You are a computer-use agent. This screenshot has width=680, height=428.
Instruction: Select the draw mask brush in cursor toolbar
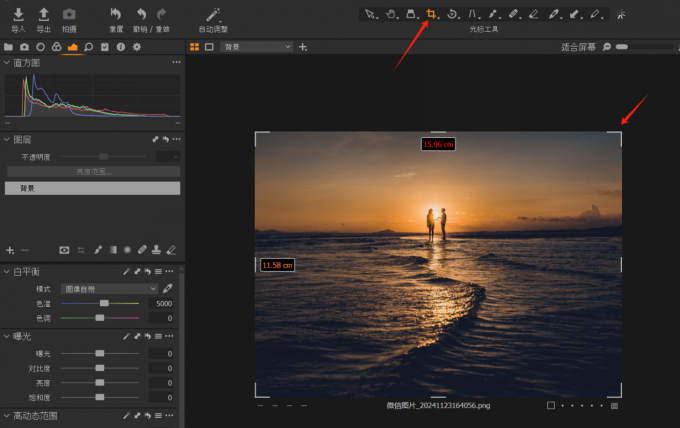pos(493,14)
